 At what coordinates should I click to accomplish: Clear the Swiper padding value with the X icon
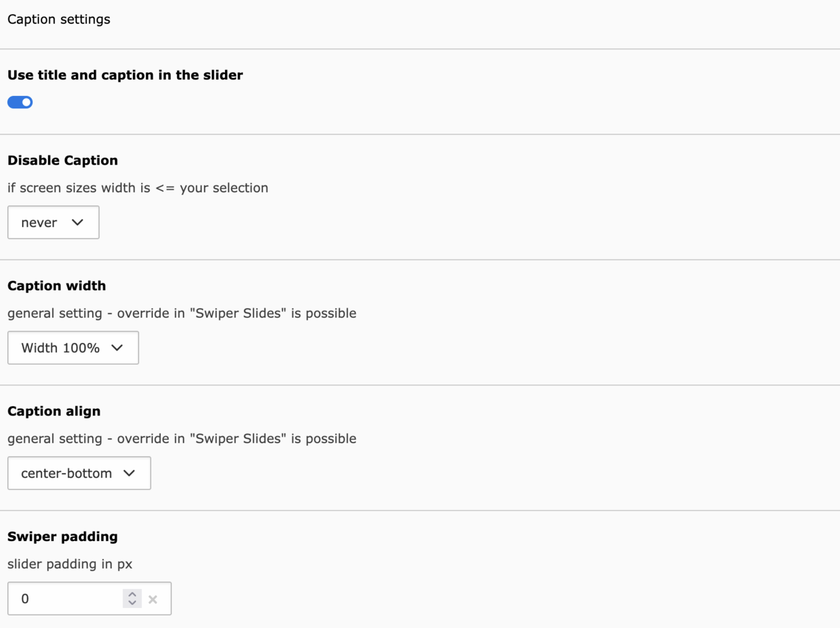(x=153, y=599)
